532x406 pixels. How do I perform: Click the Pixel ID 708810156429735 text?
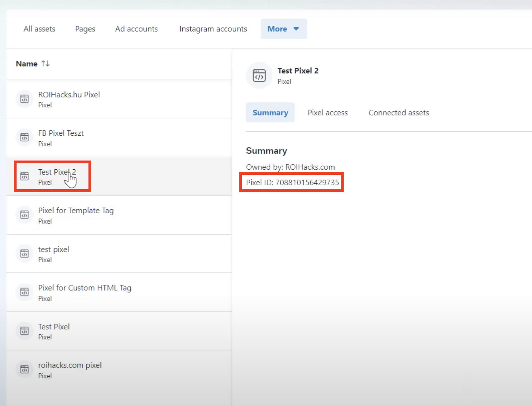click(x=293, y=182)
